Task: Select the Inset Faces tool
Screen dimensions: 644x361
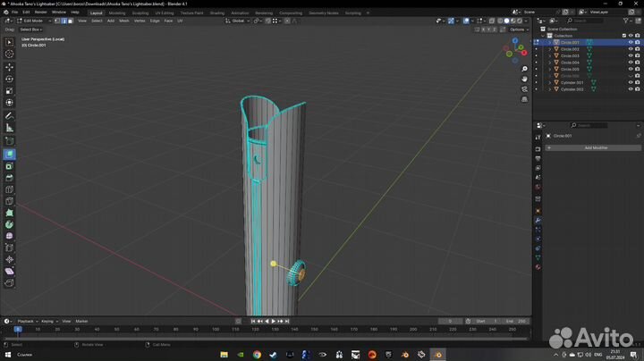Action: coord(9,166)
